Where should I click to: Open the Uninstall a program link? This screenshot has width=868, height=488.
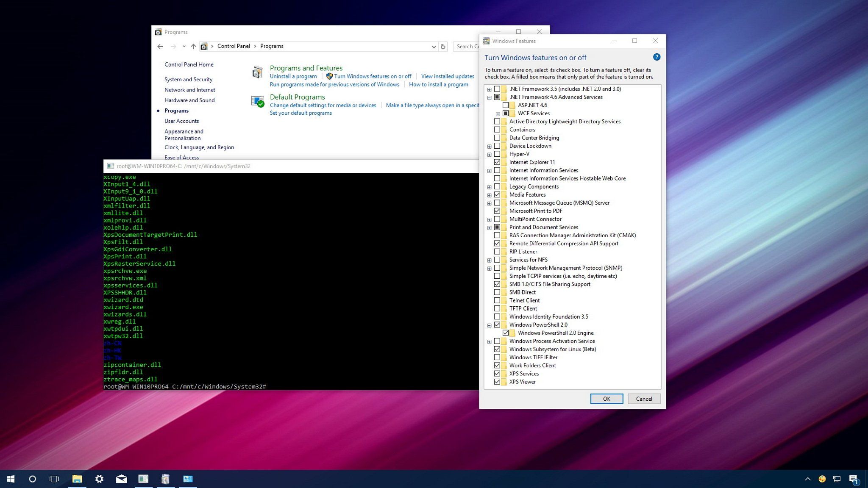coord(293,76)
